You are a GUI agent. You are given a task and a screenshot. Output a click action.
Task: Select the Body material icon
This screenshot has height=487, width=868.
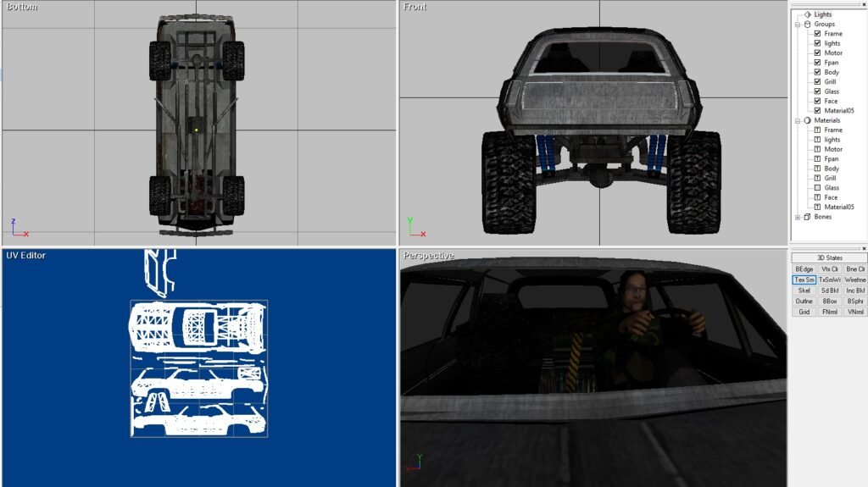point(817,169)
